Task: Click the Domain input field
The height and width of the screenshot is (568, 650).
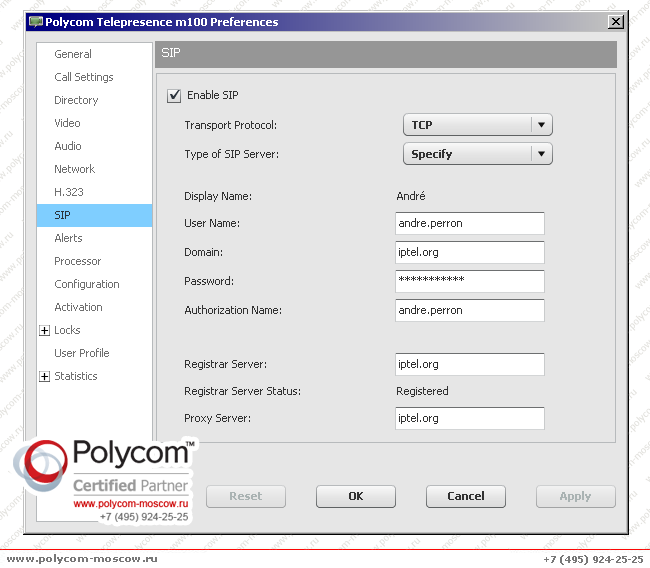Action: [x=470, y=252]
